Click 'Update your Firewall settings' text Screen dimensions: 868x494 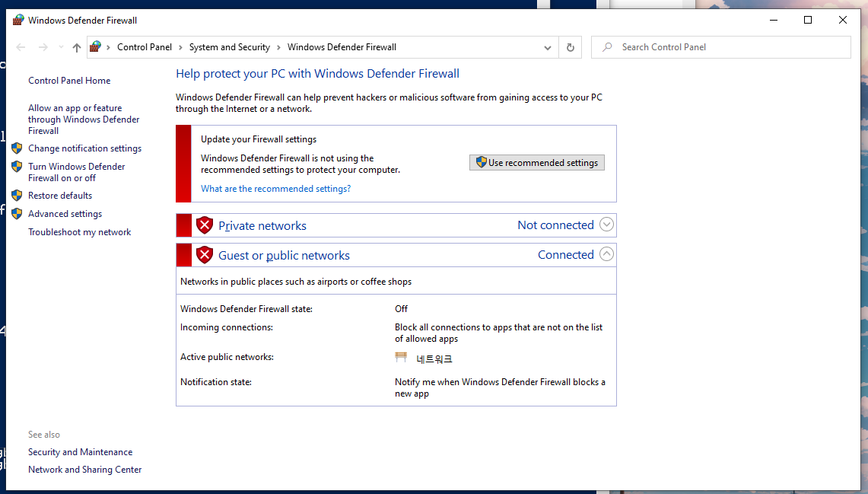pos(259,139)
